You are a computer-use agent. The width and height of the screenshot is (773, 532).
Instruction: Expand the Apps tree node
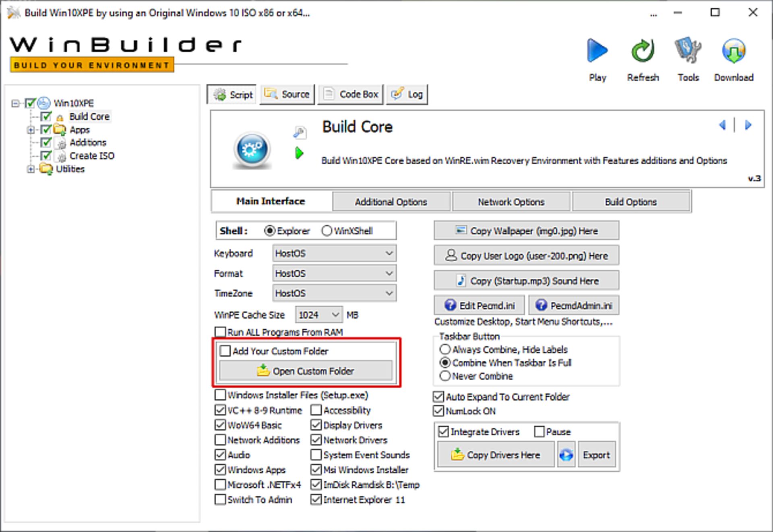[x=31, y=130]
